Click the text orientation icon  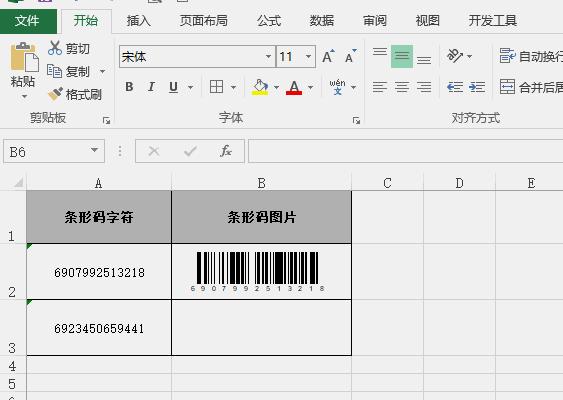click(x=455, y=56)
